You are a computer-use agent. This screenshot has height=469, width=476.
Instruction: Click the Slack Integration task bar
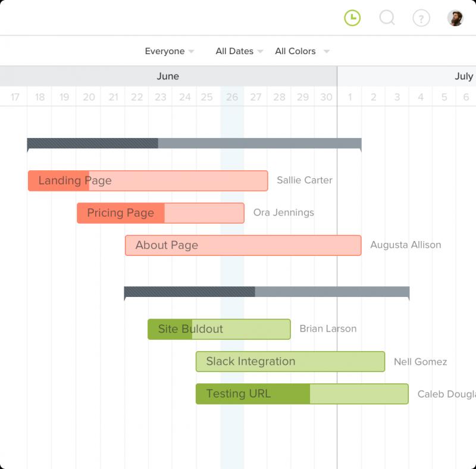290,361
